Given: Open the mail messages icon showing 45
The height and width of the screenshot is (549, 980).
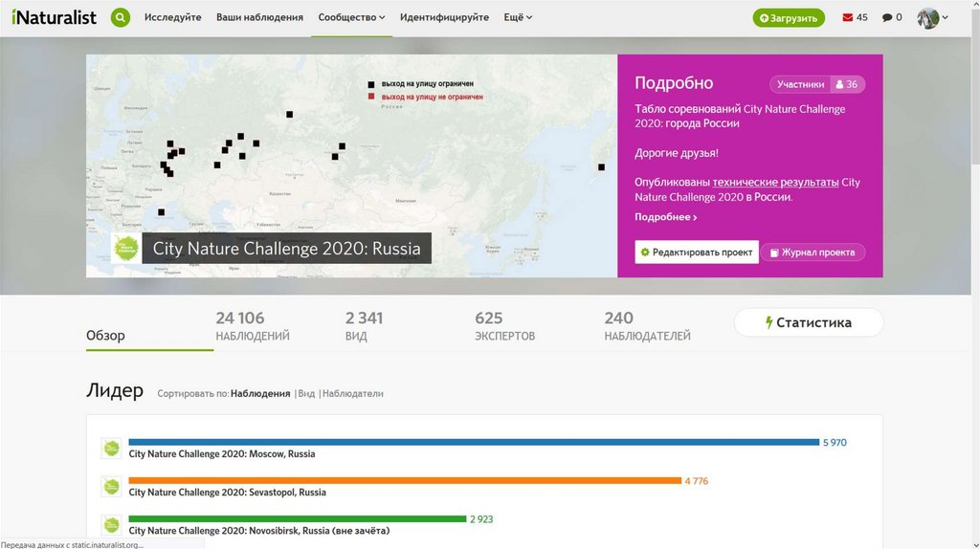Looking at the screenshot, I should (x=847, y=17).
